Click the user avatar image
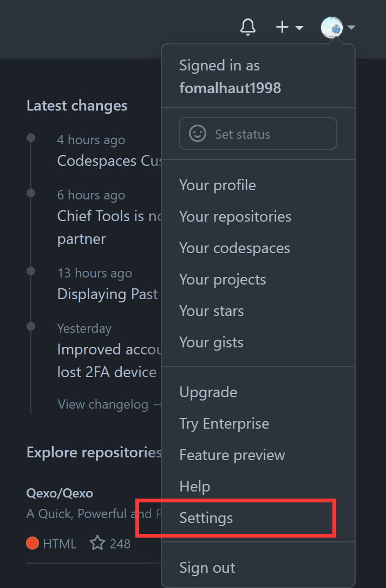The image size is (386, 588). point(332,27)
